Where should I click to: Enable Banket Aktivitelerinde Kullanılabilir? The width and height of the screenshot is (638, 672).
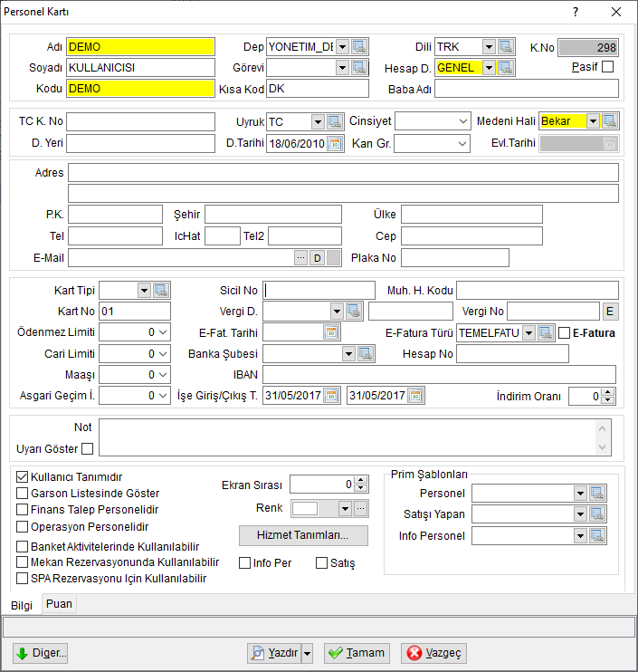pyautogui.click(x=22, y=546)
